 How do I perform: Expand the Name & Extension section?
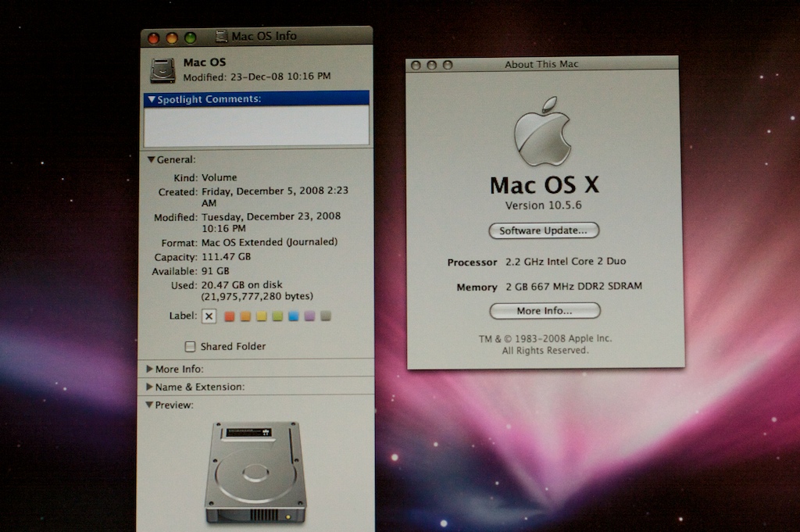coord(150,387)
